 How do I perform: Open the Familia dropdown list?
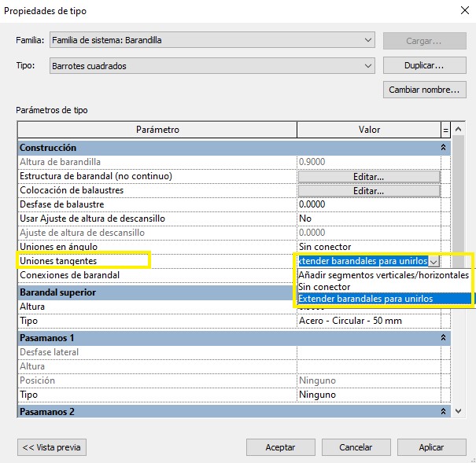369,40
